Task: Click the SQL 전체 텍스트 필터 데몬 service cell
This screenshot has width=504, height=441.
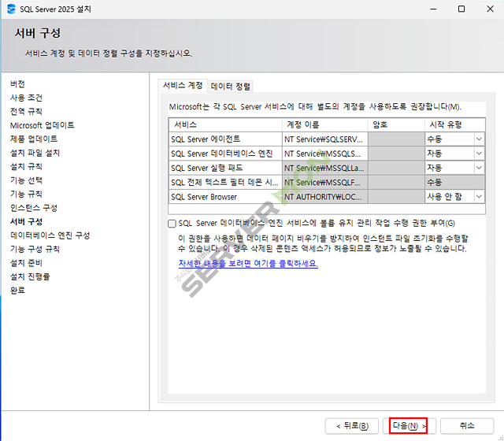Action: click(225, 183)
